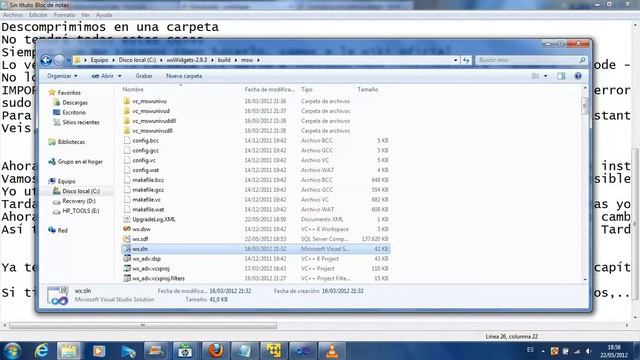Open Internet Explorer from the taskbar
Image resolution: width=640 pixels, height=360 pixels.
(42, 351)
